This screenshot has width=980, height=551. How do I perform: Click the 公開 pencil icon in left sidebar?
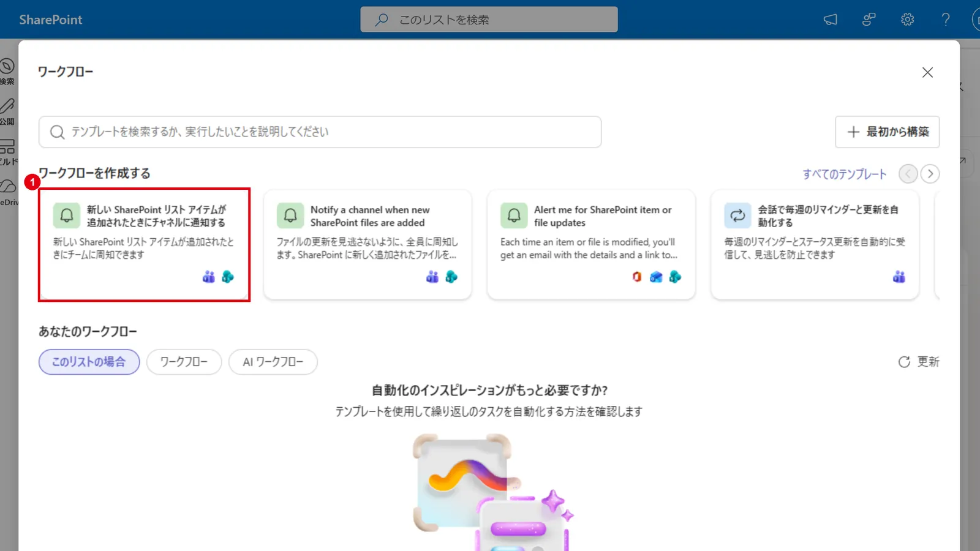7,107
